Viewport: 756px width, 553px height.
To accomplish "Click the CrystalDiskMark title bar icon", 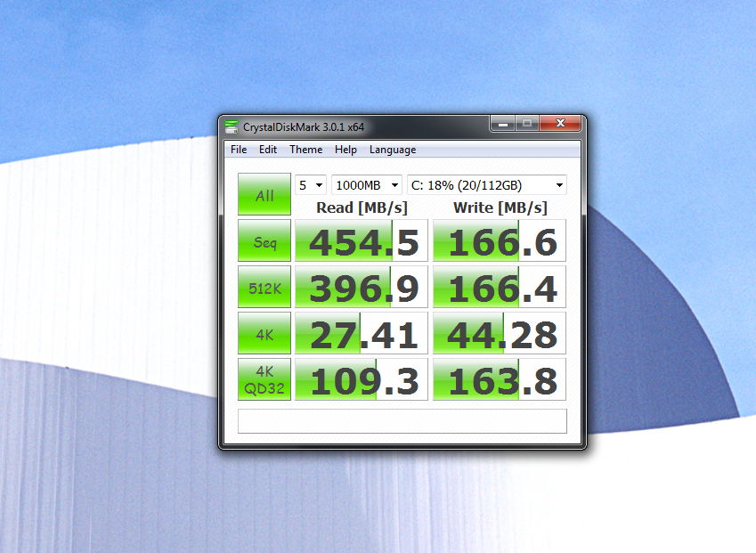I will [232, 126].
